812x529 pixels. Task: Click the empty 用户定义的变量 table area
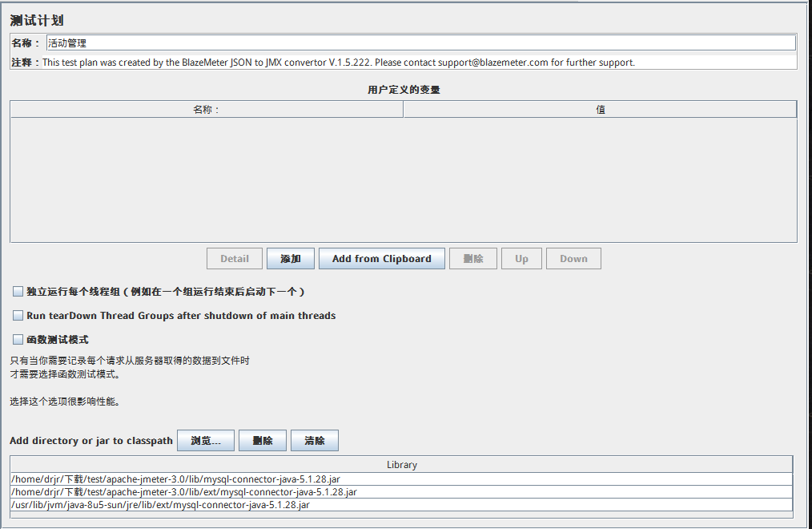[404, 180]
